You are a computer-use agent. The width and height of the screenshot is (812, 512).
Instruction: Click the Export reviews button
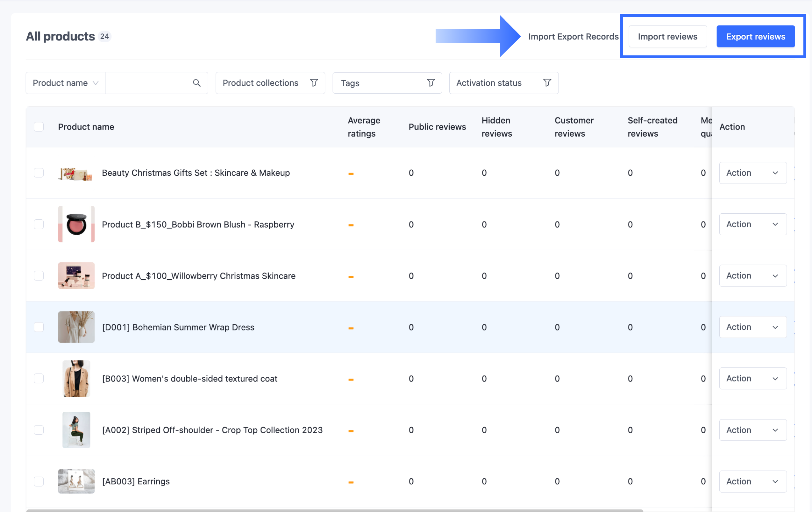[755, 36]
